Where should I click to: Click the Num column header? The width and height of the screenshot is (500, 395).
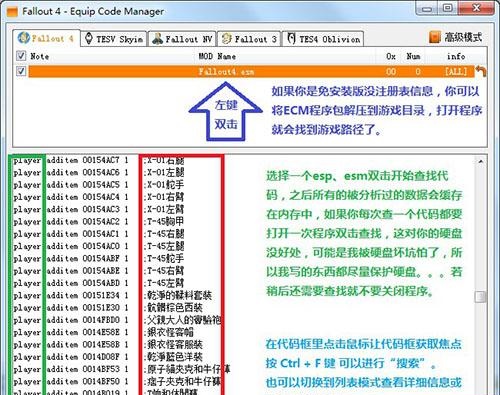click(x=413, y=56)
